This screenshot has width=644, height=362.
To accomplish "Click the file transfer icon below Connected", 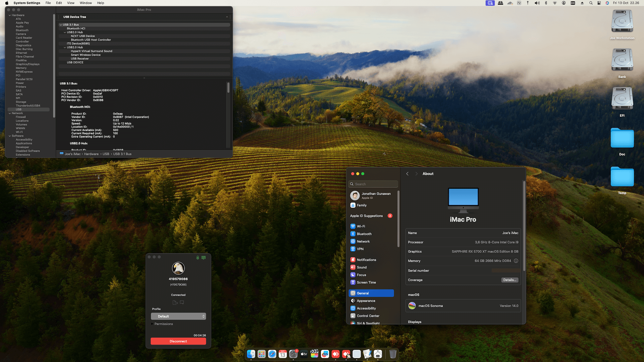I will 175,302.
